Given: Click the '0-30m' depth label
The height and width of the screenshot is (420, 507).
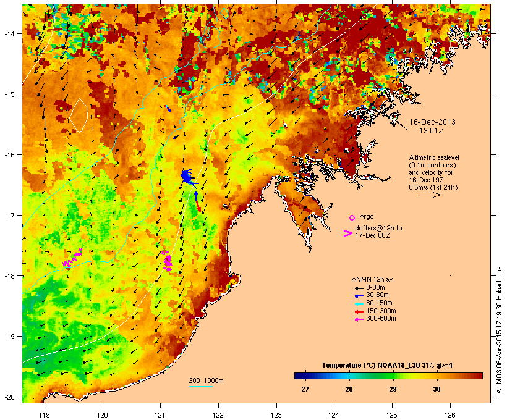Looking at the screenshot, I should point(375,288).
